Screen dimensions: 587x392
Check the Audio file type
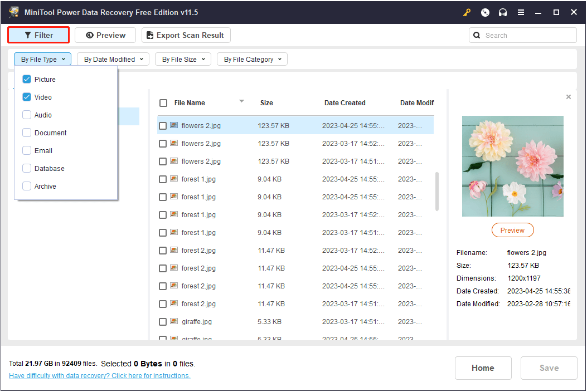pyautogui.click(x=27, y=115)
